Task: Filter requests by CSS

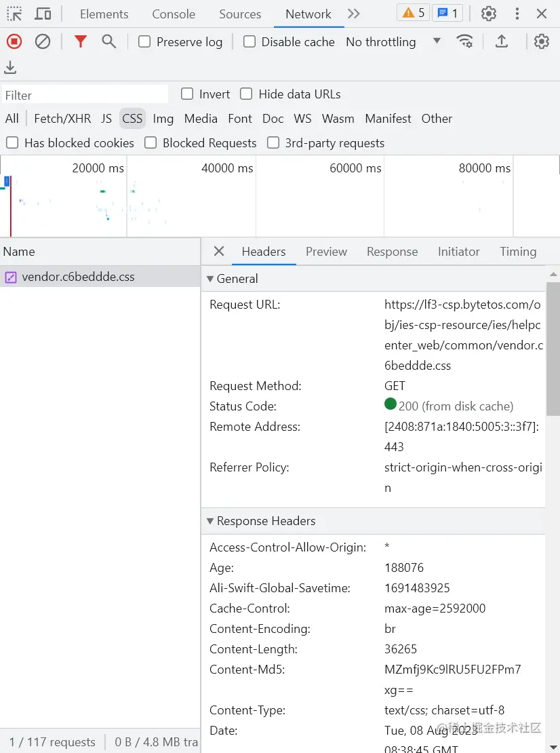Action: [132, 119]
